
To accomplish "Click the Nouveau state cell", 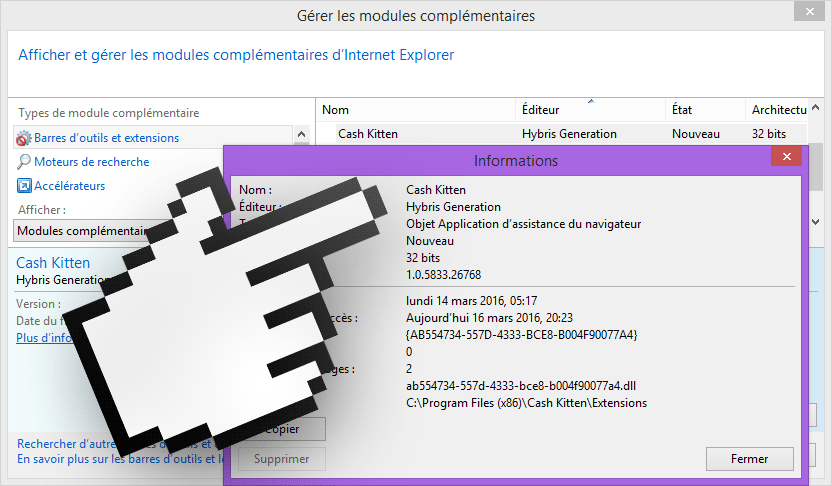I will 696,134.
